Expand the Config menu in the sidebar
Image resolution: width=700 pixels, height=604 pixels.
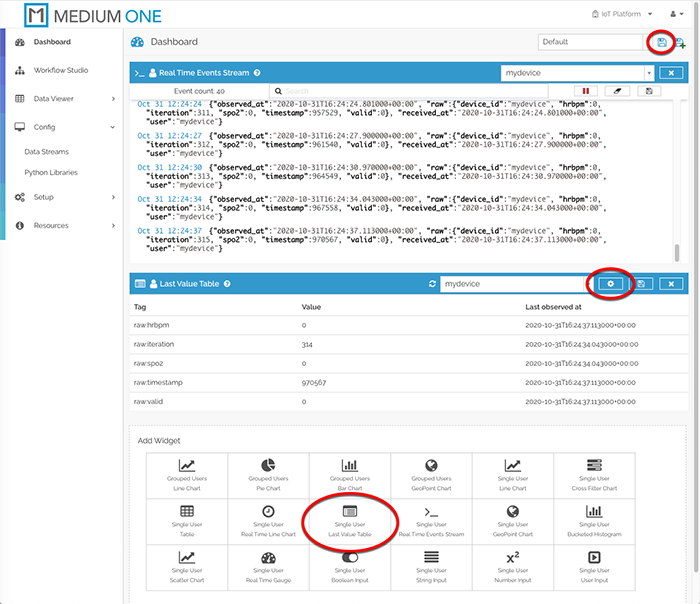click(65, 127)
